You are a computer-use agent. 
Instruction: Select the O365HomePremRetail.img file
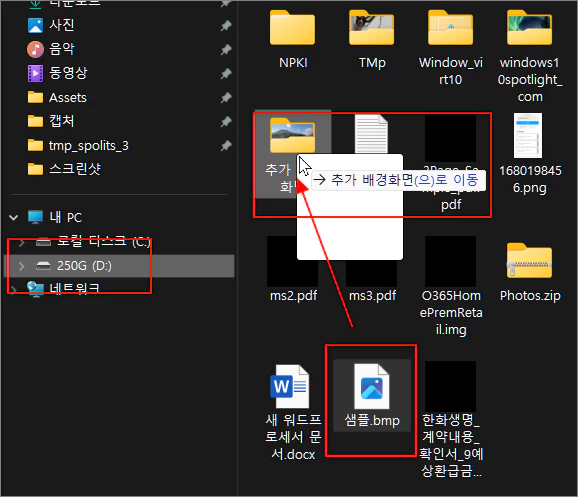tap(451, 286)
